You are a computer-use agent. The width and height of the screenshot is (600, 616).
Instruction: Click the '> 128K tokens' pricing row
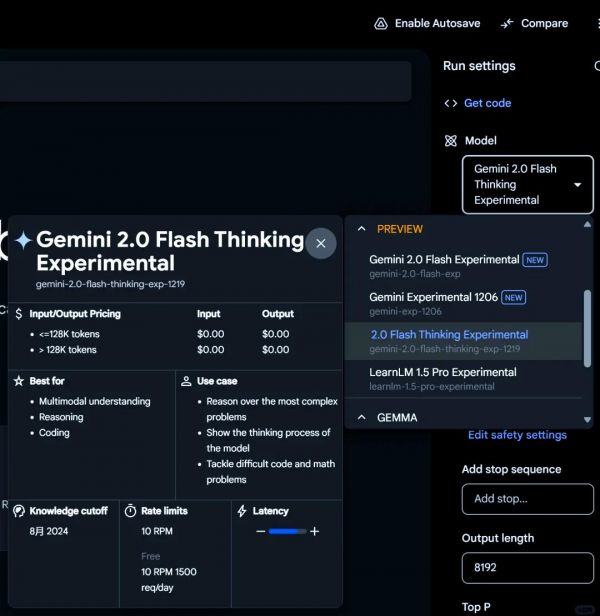[68, 350]
